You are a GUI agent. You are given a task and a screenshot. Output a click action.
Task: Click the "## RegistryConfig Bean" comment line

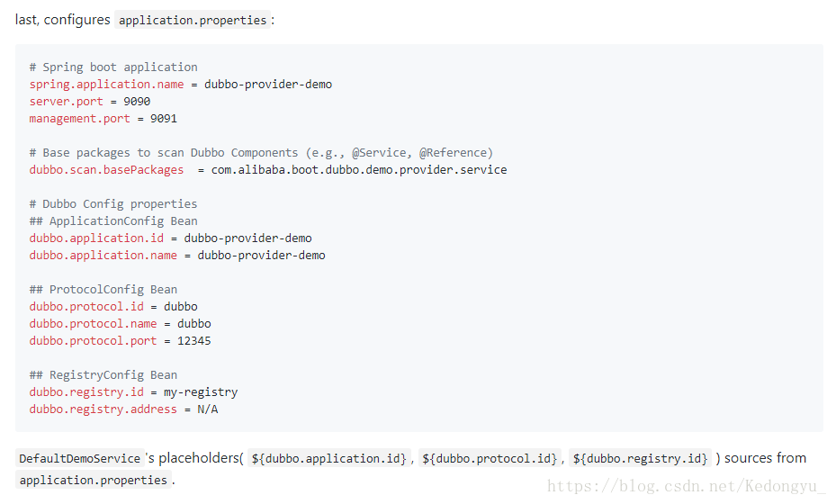point(103,374)
